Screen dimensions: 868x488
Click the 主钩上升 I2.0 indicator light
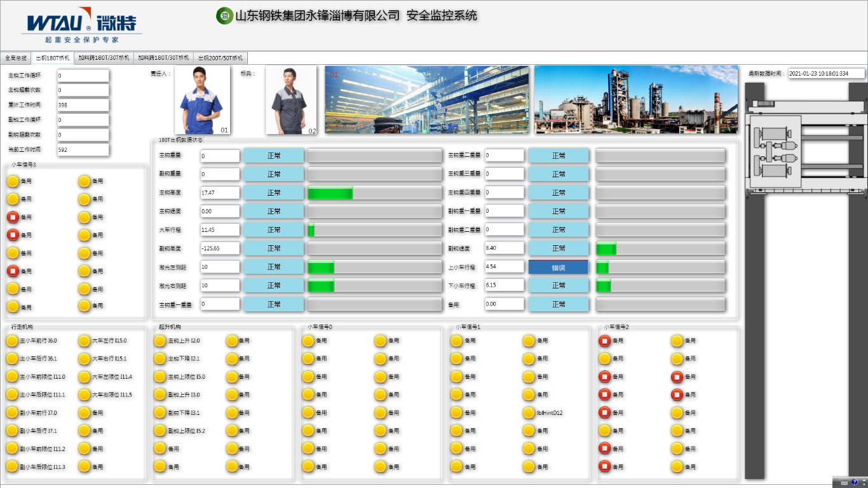(160, 341)
